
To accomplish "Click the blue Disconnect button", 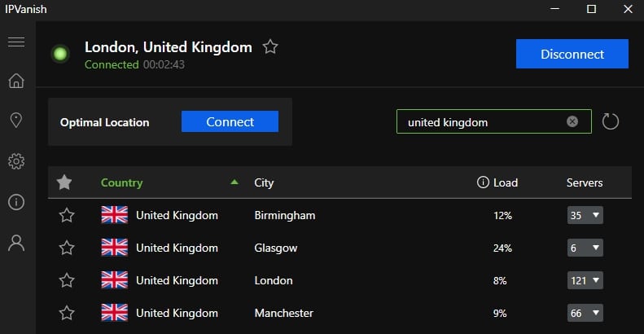I will pyautogui.click(x=572, y=54).
